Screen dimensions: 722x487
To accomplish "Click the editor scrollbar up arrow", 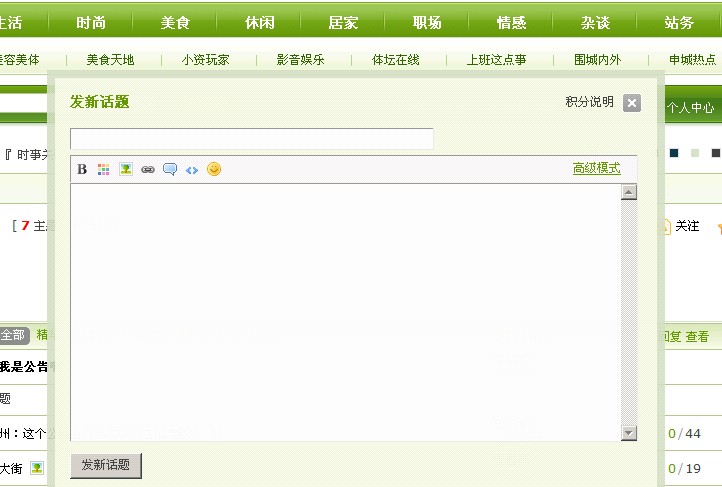I will [x=629, y=192].
